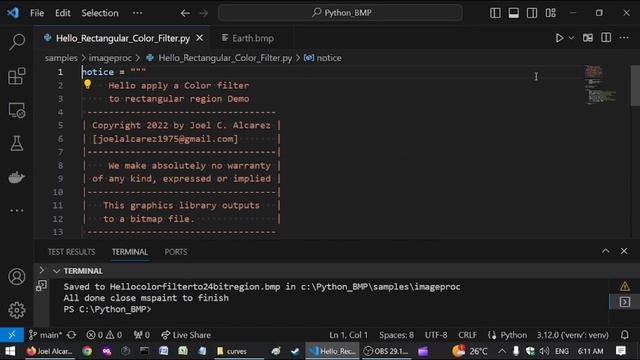The image size is (640, 360).
Task: Go forward in navigation history
Action: point(203,13)
